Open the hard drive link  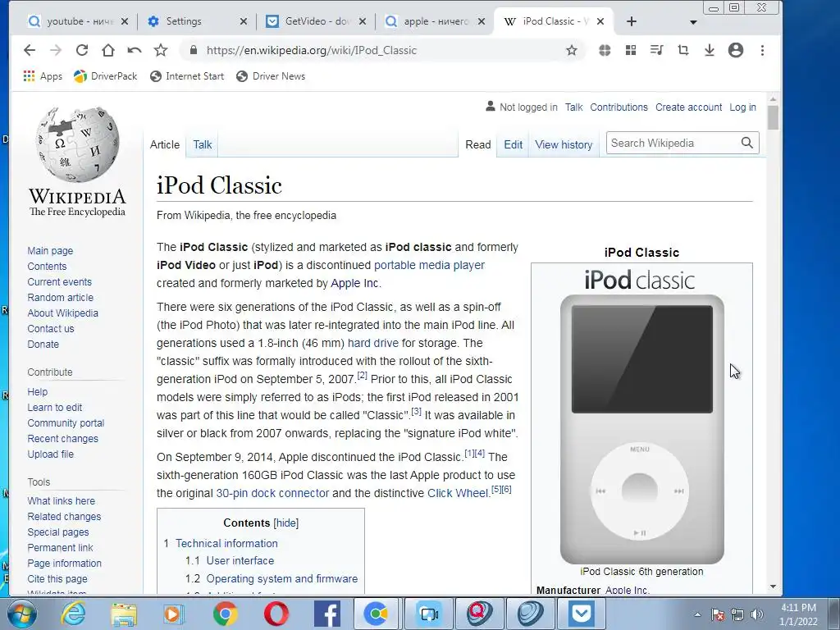tap(373, 343)
